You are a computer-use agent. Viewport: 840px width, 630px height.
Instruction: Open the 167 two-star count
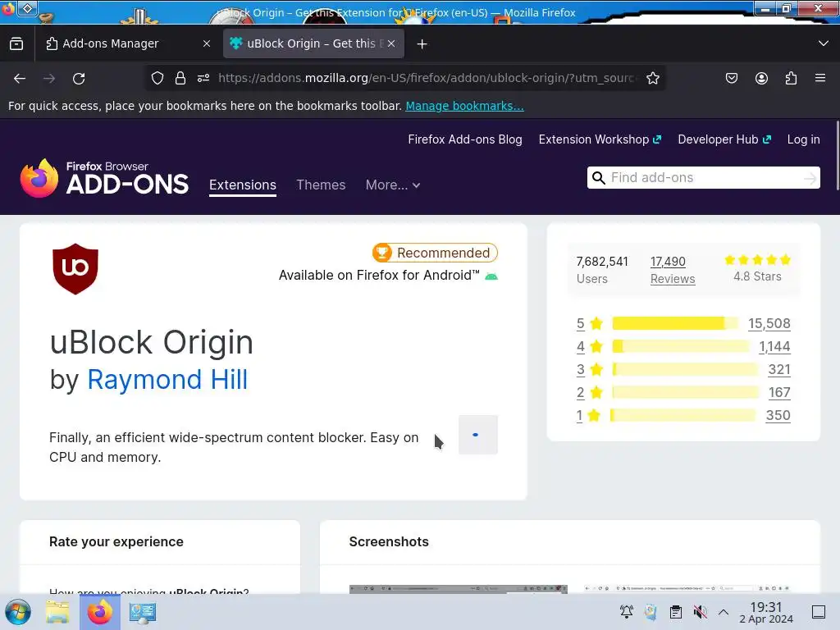(x=779, y=393)
